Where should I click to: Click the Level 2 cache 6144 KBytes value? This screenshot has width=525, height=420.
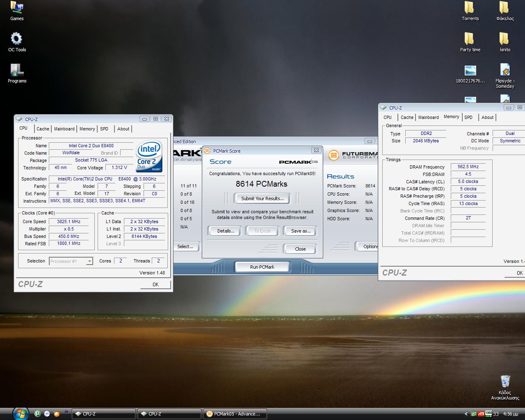click(x=144, y=236)
